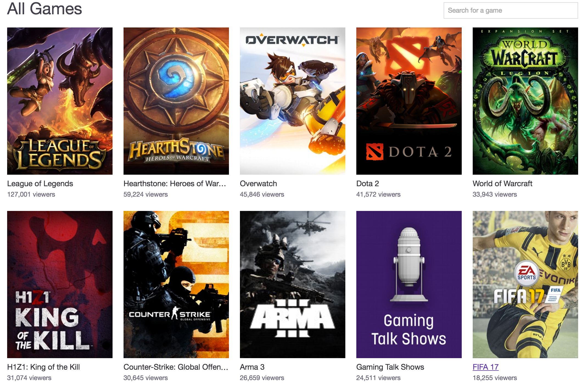
Task: Open Dota 2 cover art thumbnail
Action: (409, 101)
